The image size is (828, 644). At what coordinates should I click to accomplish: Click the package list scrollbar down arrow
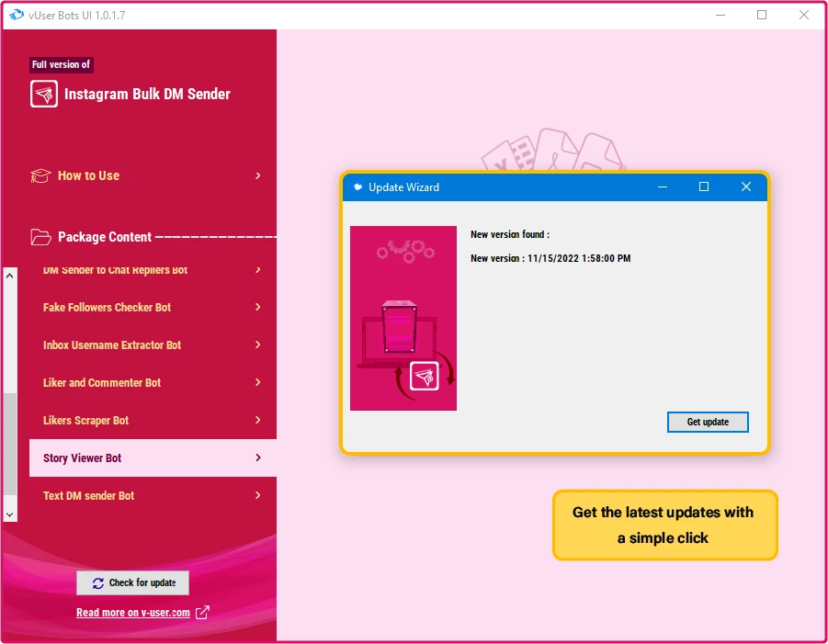pyautogui.click(x=10, y=514)
